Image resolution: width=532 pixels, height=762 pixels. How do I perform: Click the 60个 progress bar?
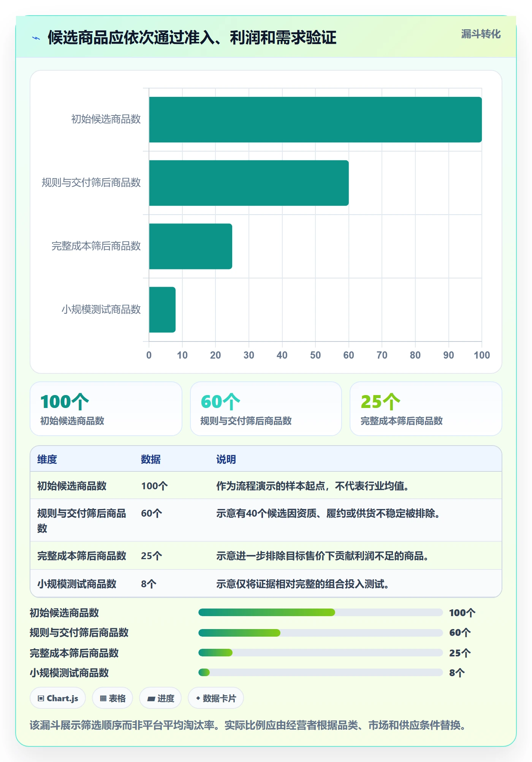(x=321, y=632)
